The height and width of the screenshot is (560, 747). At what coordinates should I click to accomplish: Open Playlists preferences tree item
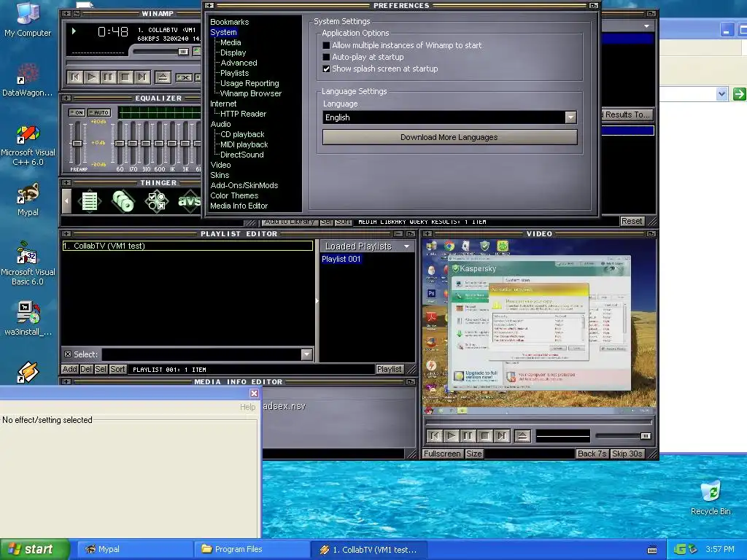(234, 74)
